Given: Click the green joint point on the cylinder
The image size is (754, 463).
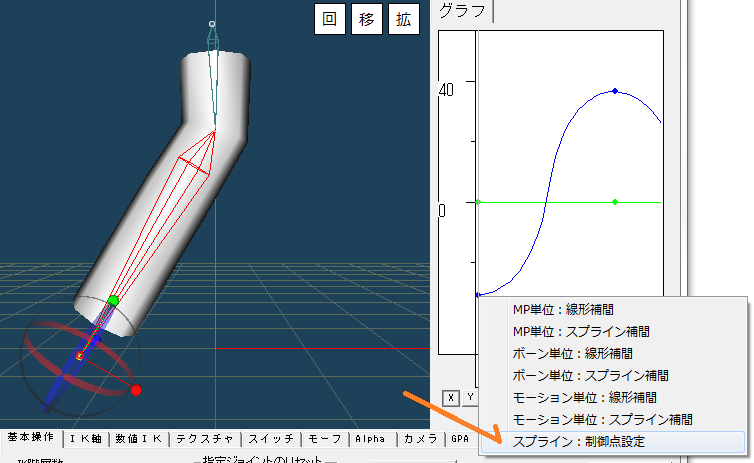Looking at the screenshot, I should pyautogui.click(x=113, y=300).
